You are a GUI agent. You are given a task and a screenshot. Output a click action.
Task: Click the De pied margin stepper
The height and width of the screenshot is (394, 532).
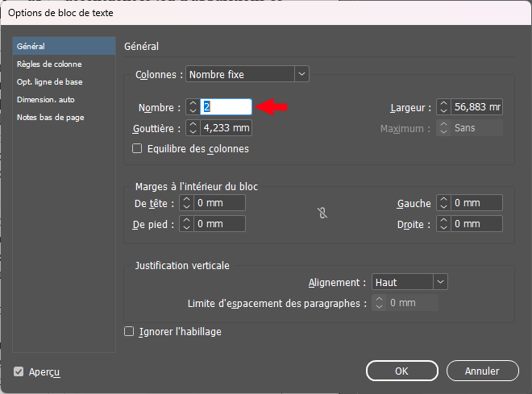coord(185,224)
